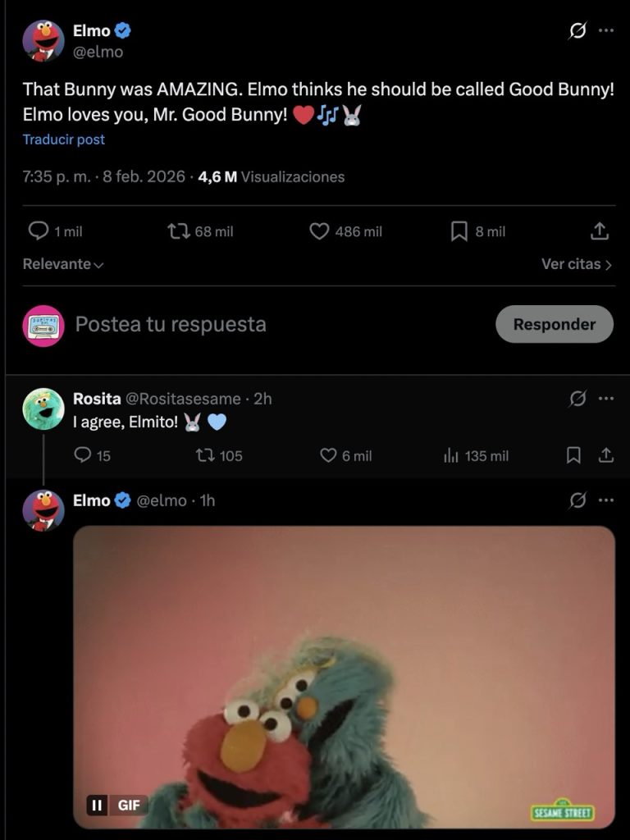
Task: Open the @Rositasesame profile handle
Action: pyautogui.click(x=182, y=399)
